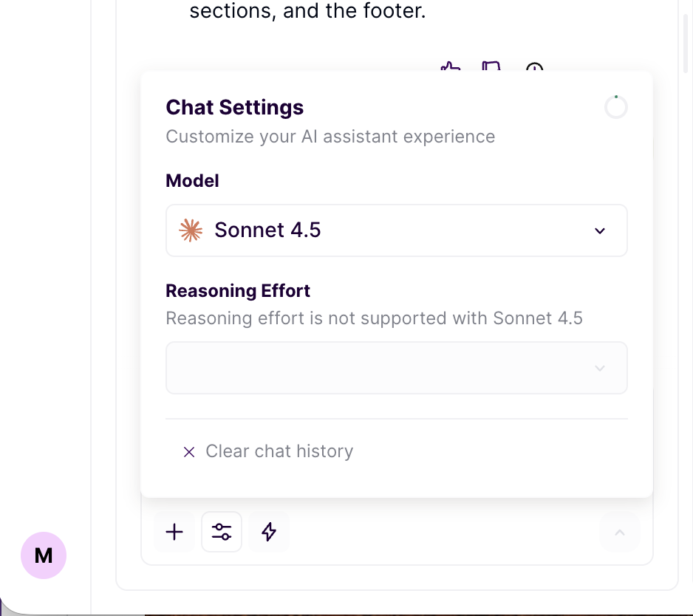693x616 pixels.
Task: Click the X icon beside Clear chat history
Action: (189, 452)
